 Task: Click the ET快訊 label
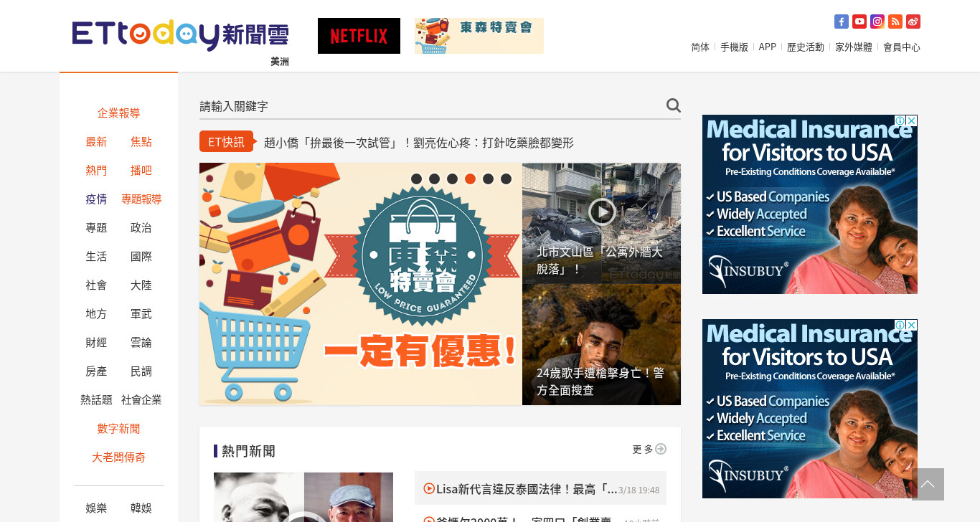(x=226, y=142)
